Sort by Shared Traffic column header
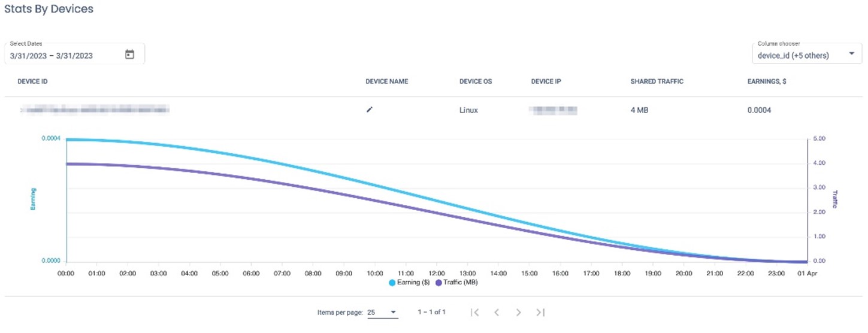 tap(657, 81)
